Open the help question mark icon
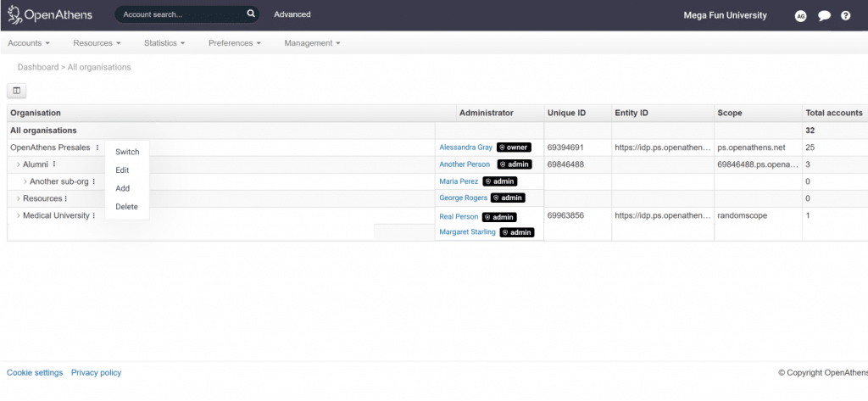Screen dimensions: 868x401 [845, 15]
